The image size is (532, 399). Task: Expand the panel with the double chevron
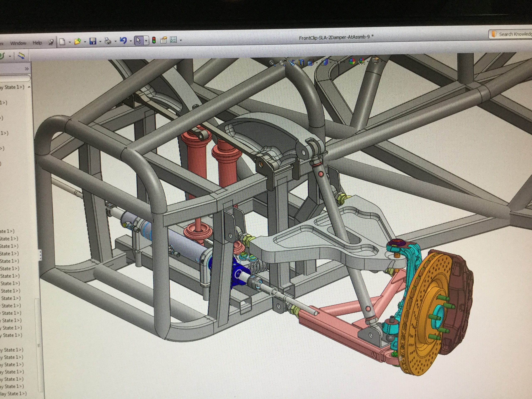pyautogui.click(x=27, y=69)
